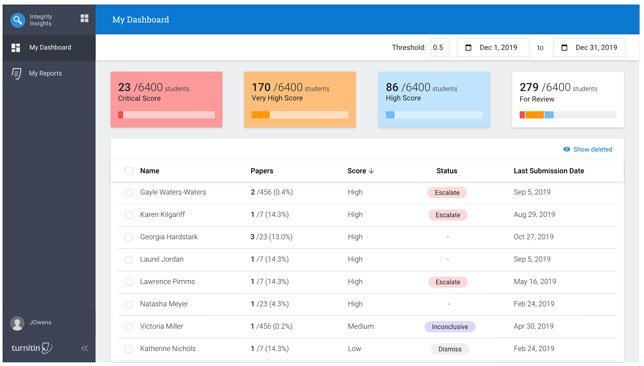
Task: Click calendar icon beside Dec 31, 2019
Action: tap(564, 48)
